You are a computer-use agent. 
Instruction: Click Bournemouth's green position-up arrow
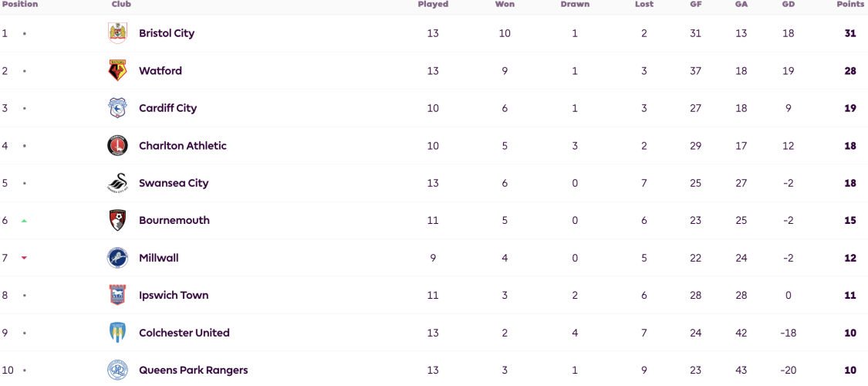[24, 221]
